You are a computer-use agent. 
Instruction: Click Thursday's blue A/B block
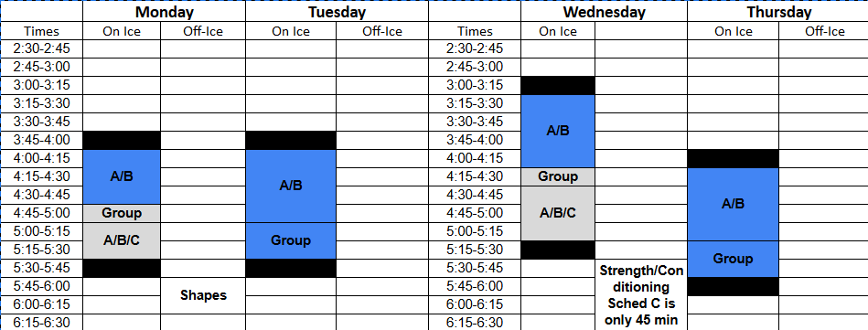click(x=733, y=204)
